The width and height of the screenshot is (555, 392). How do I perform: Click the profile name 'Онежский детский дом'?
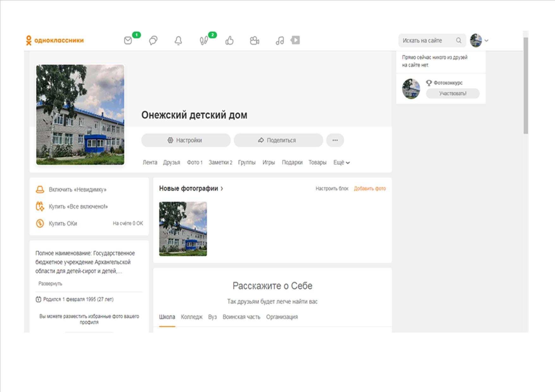(194, 115)
